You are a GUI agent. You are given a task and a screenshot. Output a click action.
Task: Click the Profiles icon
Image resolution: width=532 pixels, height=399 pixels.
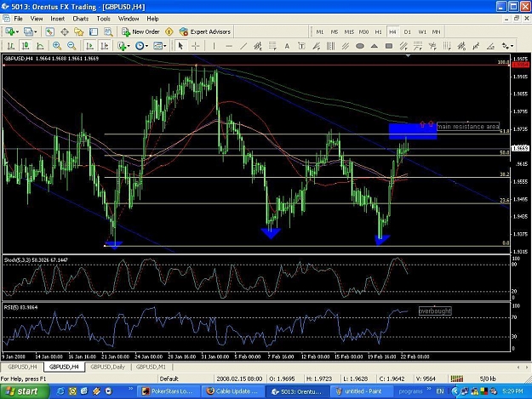click(x=28, y=31)
